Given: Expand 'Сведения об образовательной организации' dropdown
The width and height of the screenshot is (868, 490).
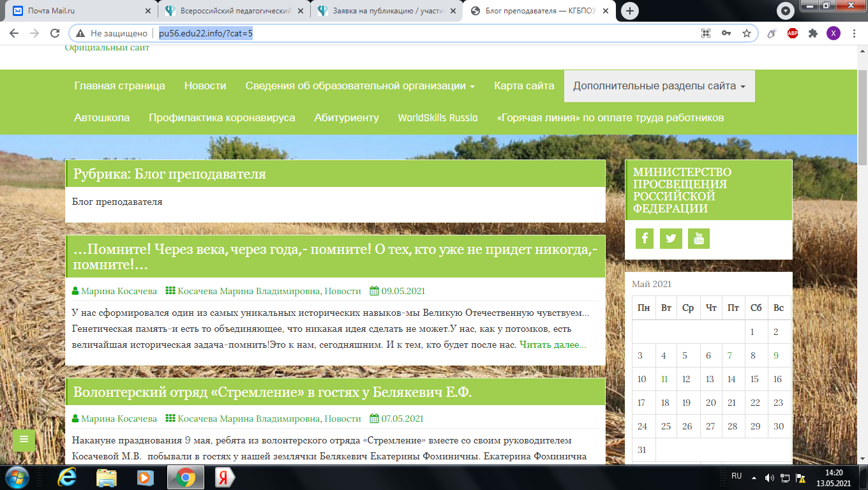Looking at the screenshot, I should [359, 86].
